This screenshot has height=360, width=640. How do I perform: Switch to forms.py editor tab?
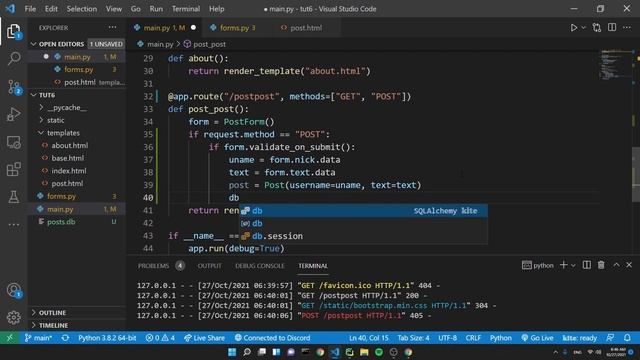(237, 28)
